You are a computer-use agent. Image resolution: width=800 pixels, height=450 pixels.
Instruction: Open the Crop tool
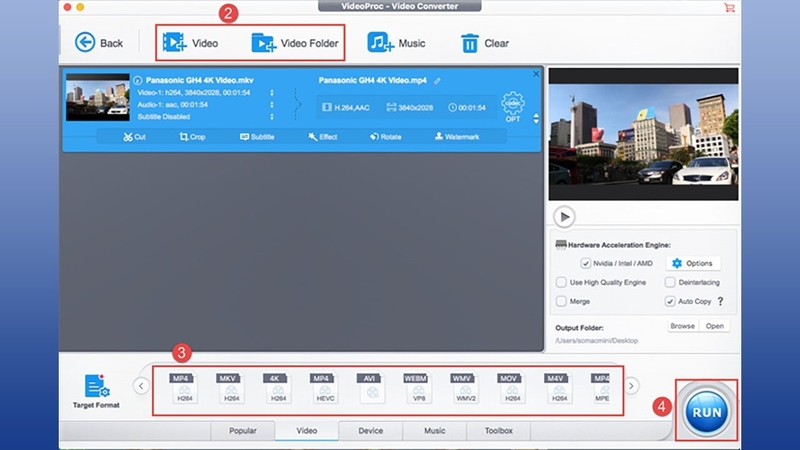[x=192, y=137]
